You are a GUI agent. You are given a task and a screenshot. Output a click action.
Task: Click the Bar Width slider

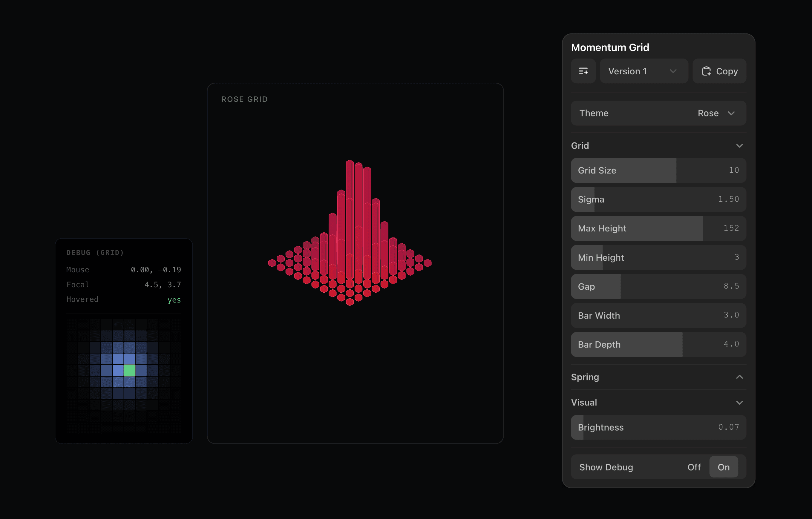tap(658, 315)
